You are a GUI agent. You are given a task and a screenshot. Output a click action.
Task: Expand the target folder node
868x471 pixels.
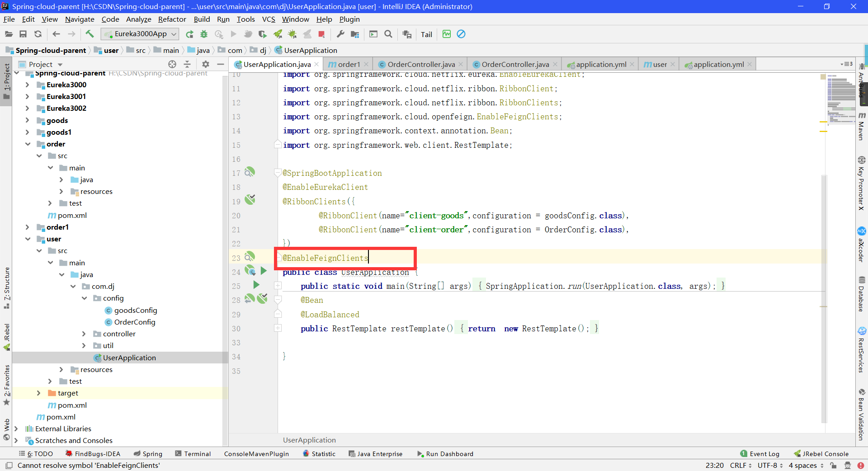[x=39, y=393]
